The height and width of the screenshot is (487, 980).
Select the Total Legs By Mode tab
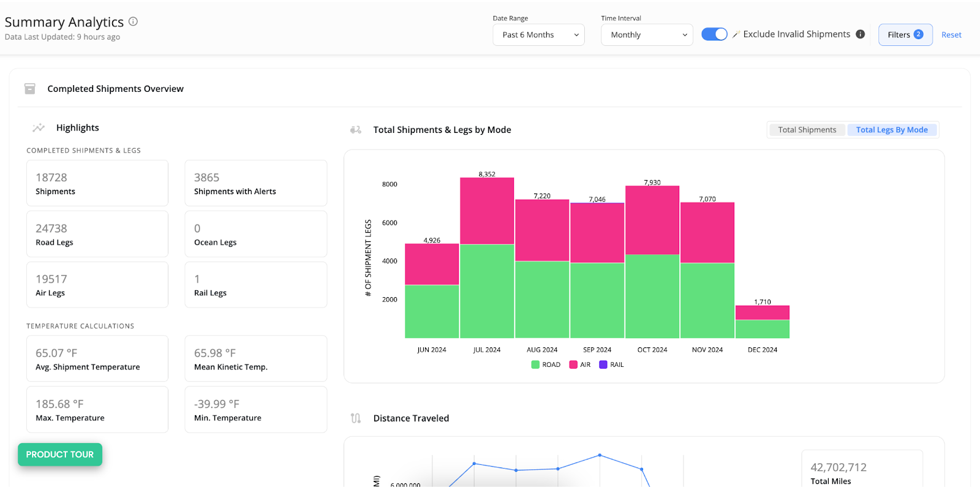click(891, 130)
